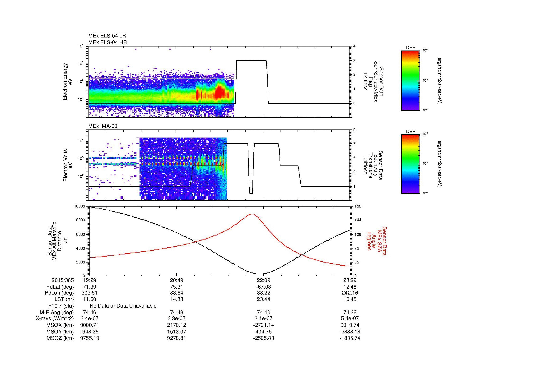Select the top DEF color bar for ELS
Viewport: 555px width, 392px height.
coord(410,81)
